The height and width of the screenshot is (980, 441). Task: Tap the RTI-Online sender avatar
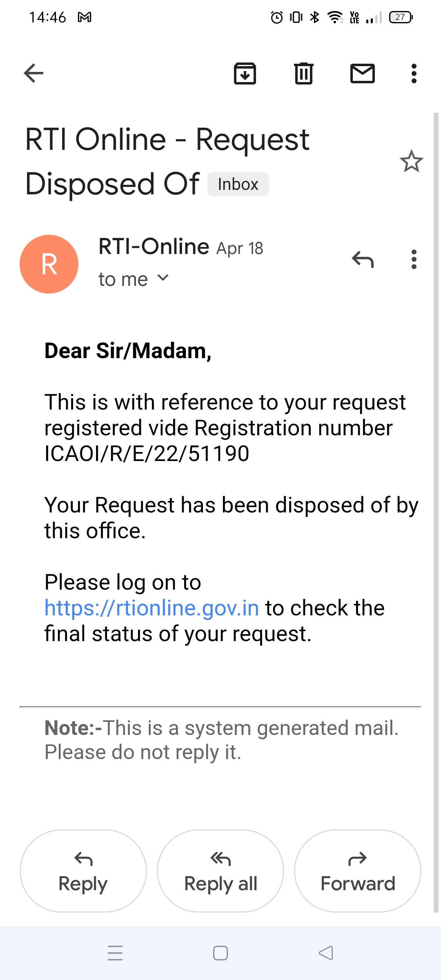point(49,264)
